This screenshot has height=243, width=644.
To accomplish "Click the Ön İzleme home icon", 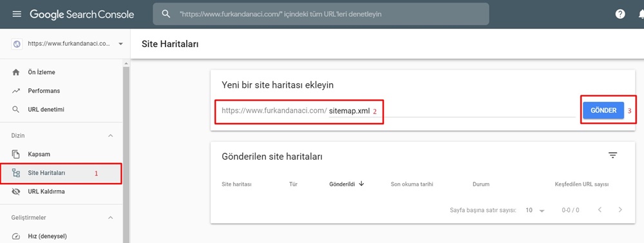I will (16, 72).
